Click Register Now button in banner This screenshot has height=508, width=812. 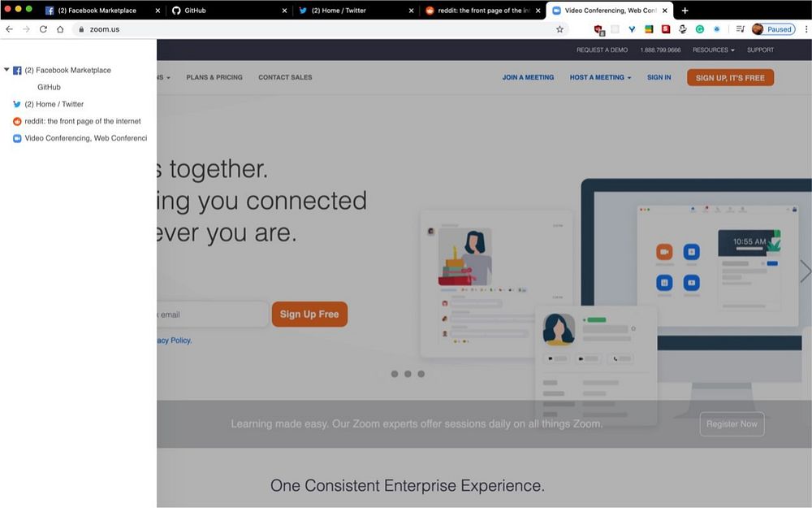click(x=732, y=424)
